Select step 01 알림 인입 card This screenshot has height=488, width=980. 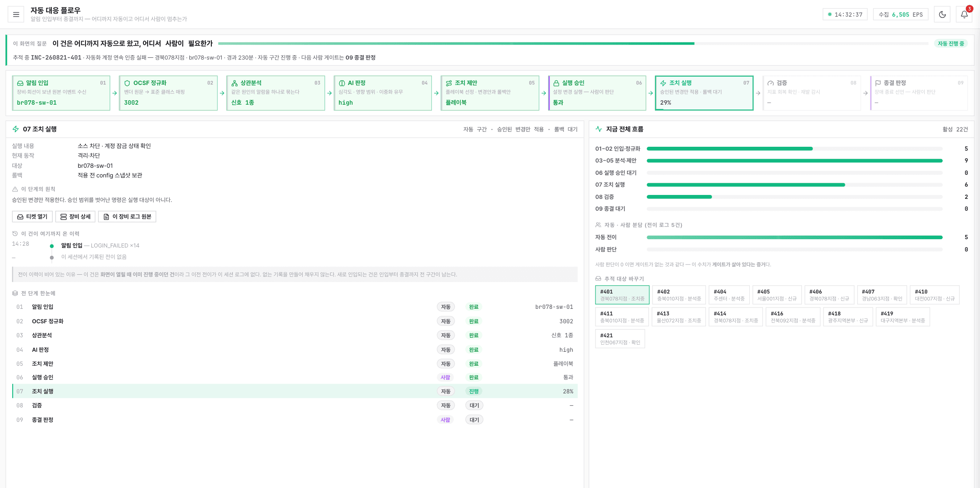[x=61, y=93]
